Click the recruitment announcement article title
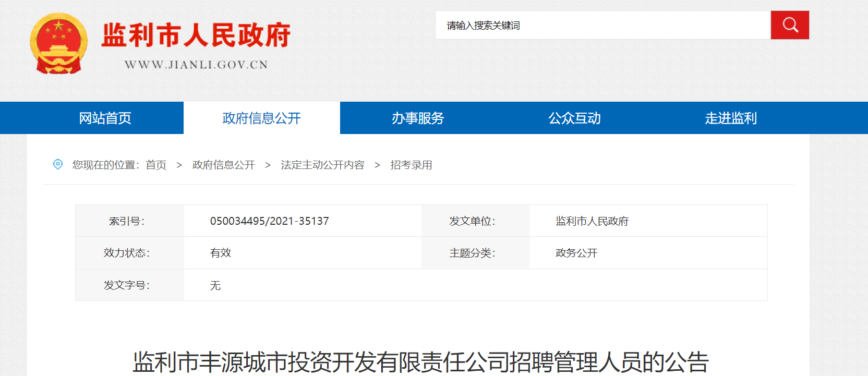868x376 pixels. (x=420, y=362)
